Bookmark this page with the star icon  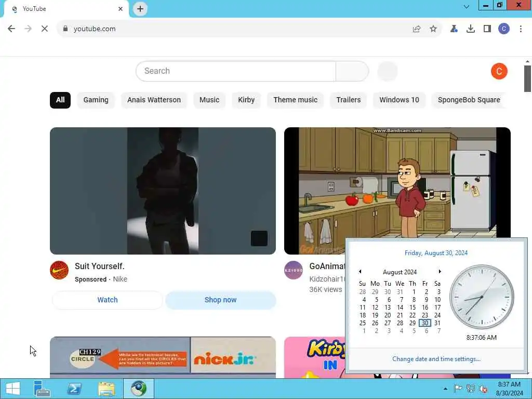click(x=433, y=29)
